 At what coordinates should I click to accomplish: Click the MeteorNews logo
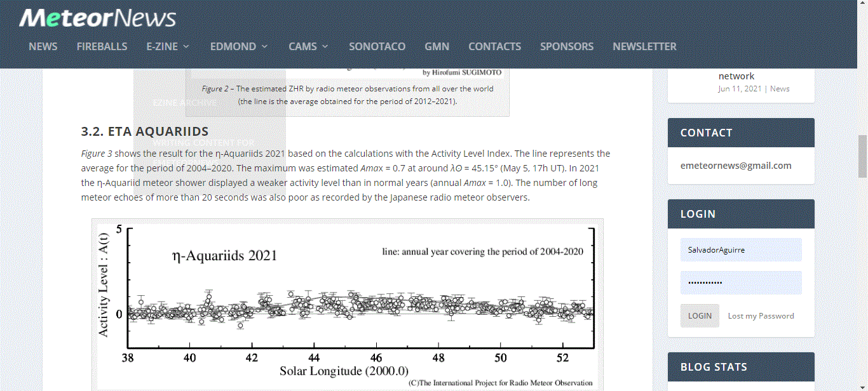pyautogui.click(x=97, y=18)
